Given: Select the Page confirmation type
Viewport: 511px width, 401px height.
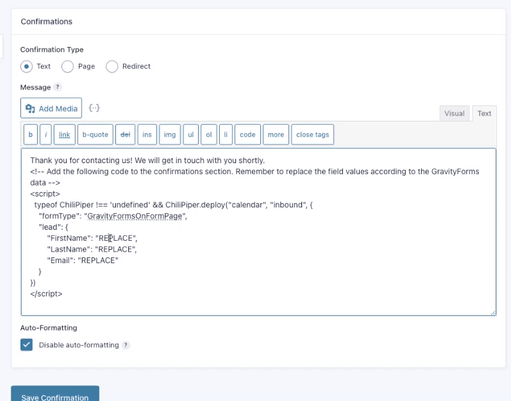Looking at the screenshot, I should click(x=67, y=66).
